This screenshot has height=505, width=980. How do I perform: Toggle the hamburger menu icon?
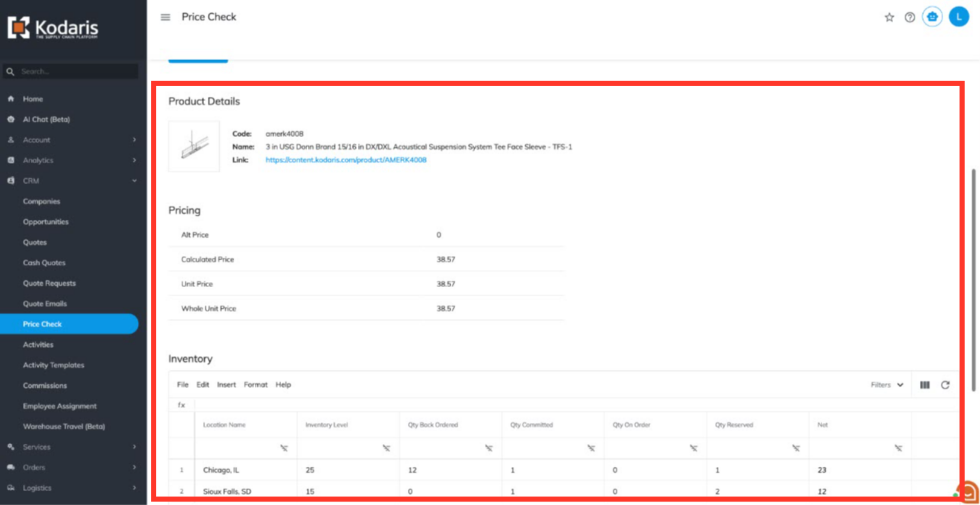(165, 17)
